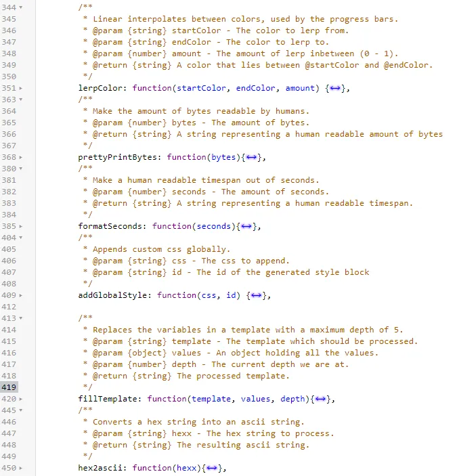Image resolution: width=457 pixels, height=476 pixels.
Task: Click the comment 'Linear interpolates between colors'
Action: tap(179, 19)
